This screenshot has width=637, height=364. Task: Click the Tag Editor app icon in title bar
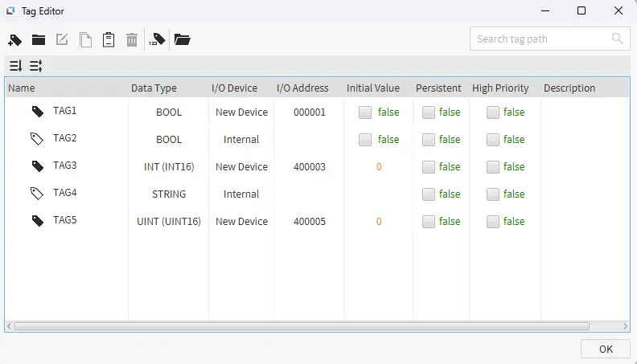(10, 11)
